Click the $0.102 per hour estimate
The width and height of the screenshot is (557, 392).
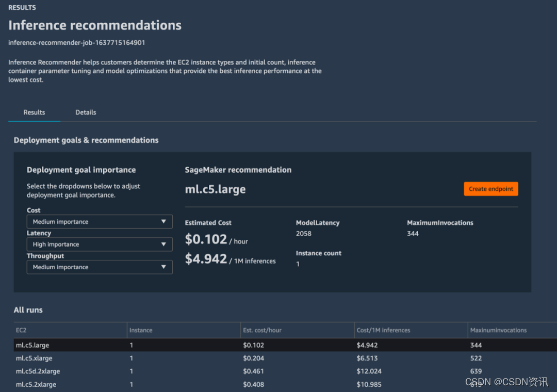pyautogui.click(x=216, y=239)
